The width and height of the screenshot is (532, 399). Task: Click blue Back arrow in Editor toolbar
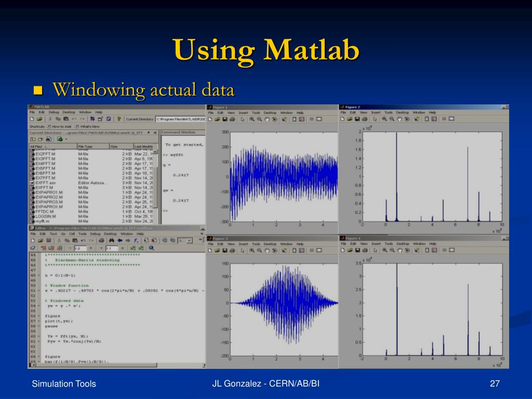(120, 240)
